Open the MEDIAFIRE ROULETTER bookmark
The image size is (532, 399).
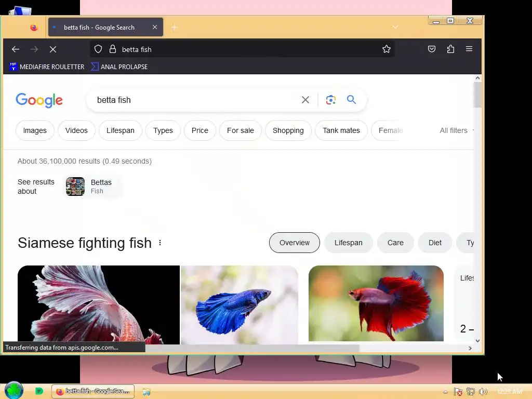[47, 67]
